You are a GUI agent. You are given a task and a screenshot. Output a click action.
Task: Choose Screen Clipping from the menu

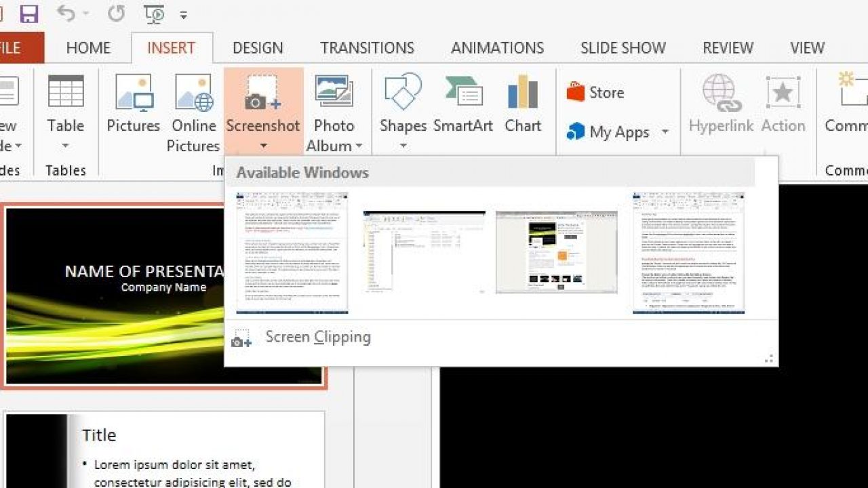point(317,338)
